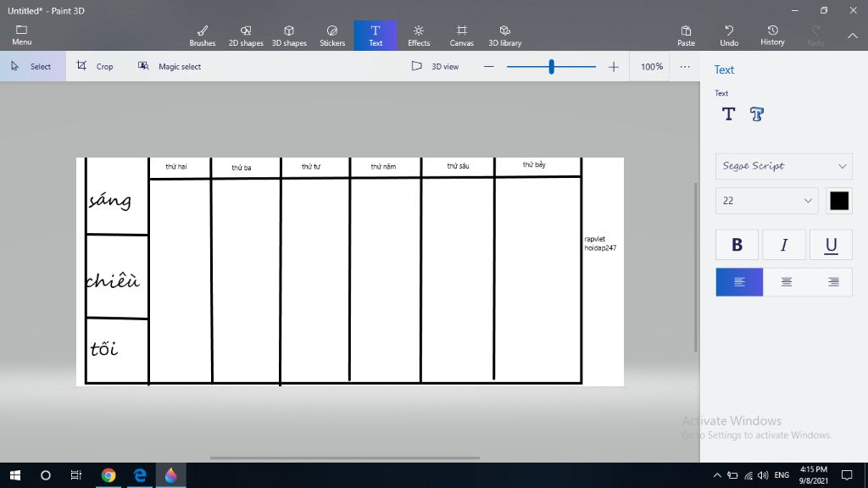Launch Google Chrome from taskbar
868x488 pixels.
point(108,475)
